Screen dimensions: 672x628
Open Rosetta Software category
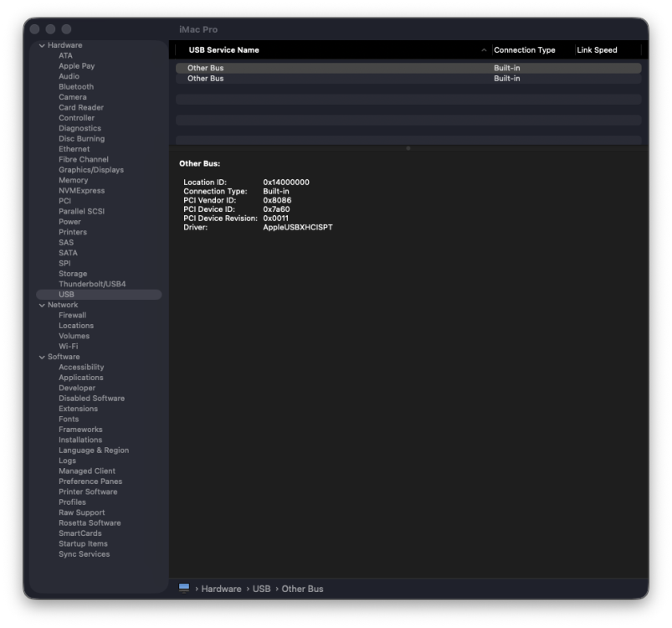90,523
